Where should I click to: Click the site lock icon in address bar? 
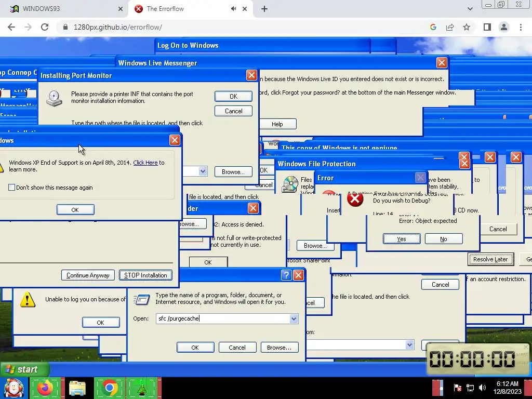pos(65,27)
